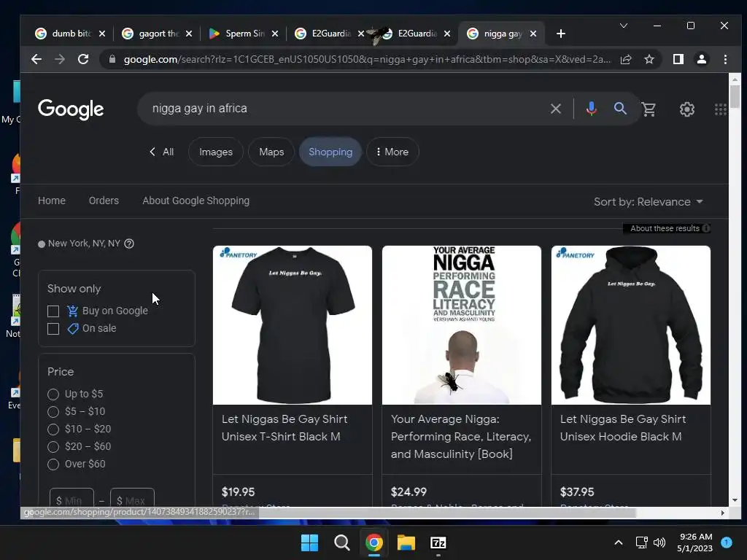This screenshot has height=560, width=747.
Task: Open a new browser tab
Action: [561, 34]
